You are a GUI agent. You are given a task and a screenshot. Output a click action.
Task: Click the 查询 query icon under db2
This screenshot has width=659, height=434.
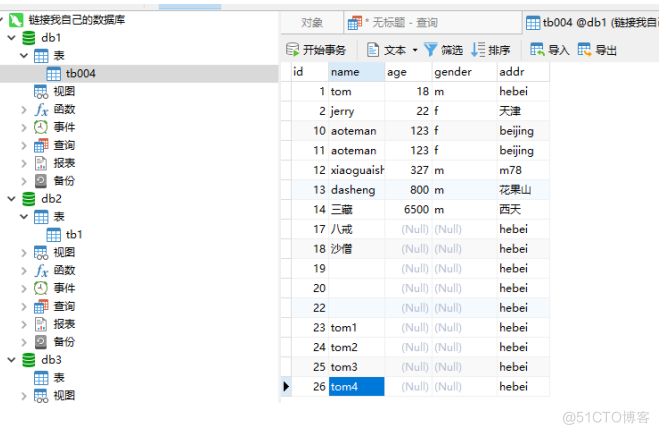[41, 306]
